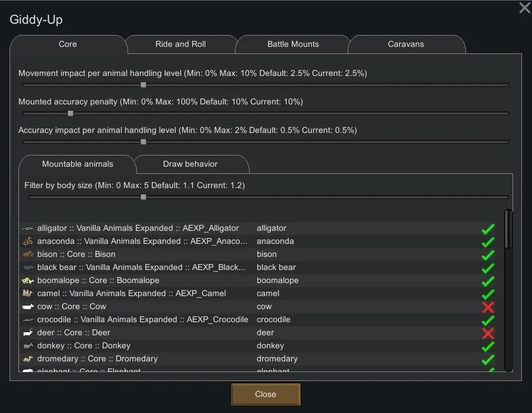
Task: Open the Caravans settings tab
Action: [x=406, y=45]
